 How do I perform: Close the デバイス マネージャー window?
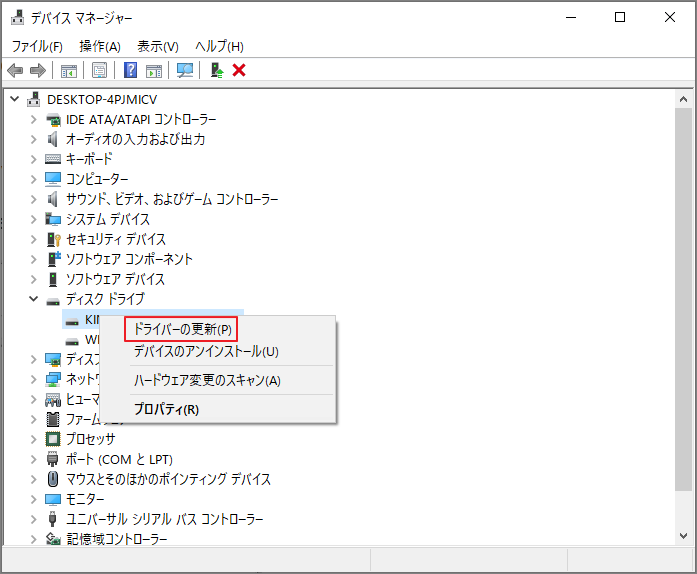coord(670,17)
